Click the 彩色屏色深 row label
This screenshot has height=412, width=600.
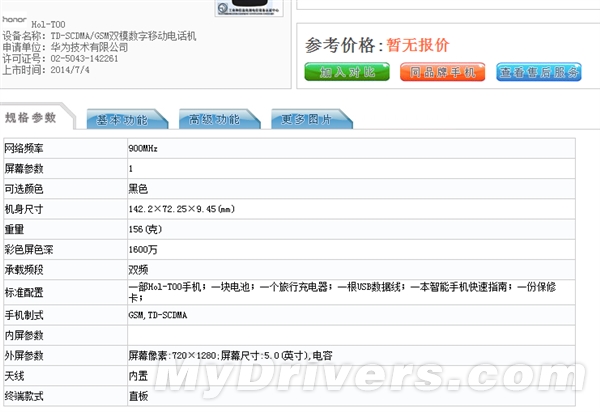point(29,249)
